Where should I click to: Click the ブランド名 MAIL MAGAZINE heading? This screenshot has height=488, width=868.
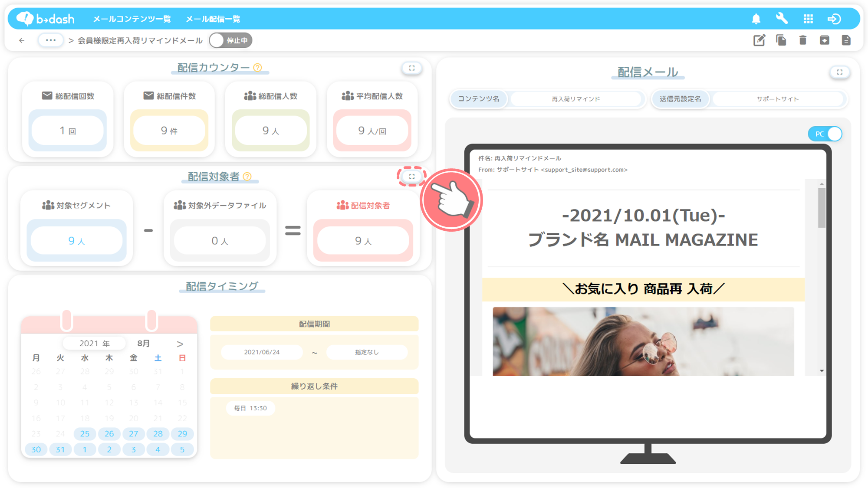643,240
